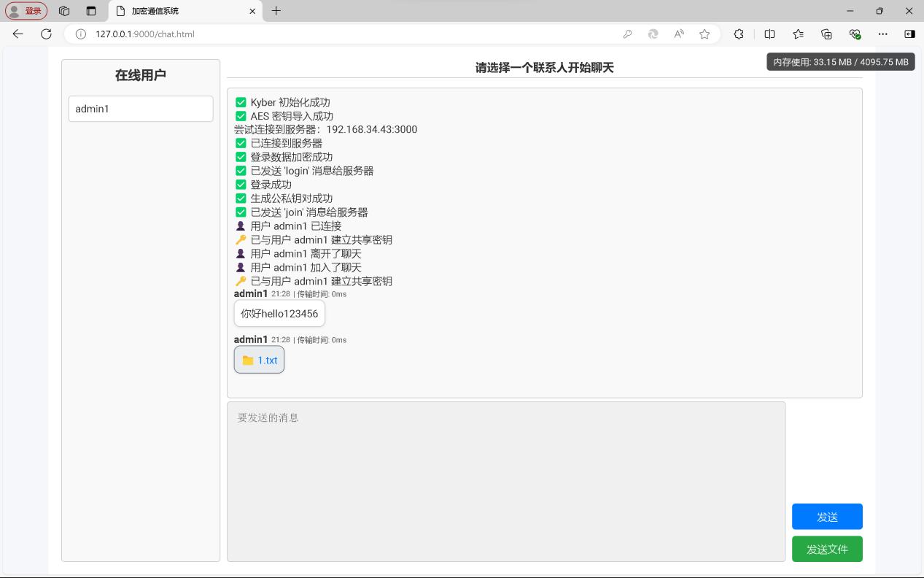Viewport: 924px width, 578px height.
Task: Toggle the sidebar icon at far right
Action: (x=909, y=34)
